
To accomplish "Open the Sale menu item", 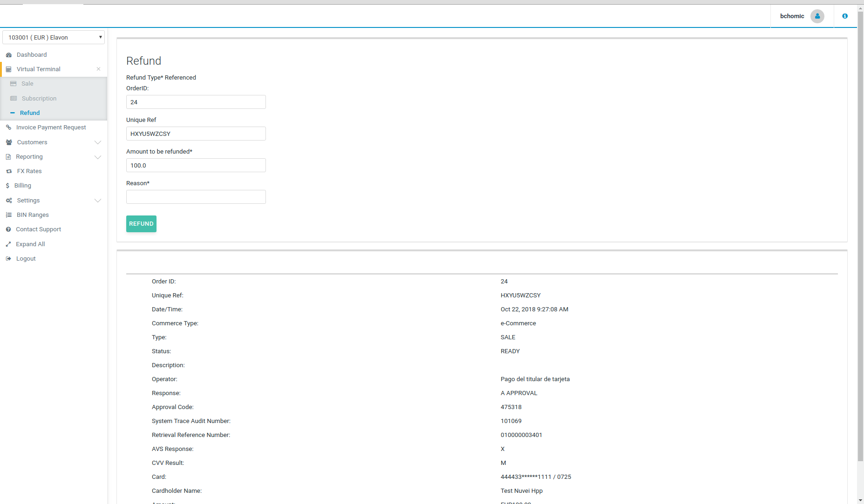I will pyautogui.click(x=27, y=84).
